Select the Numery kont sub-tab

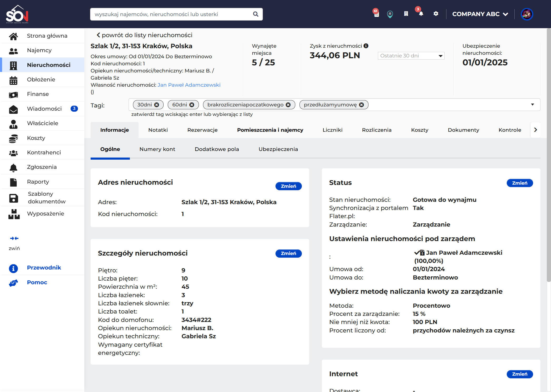[157, 149]
